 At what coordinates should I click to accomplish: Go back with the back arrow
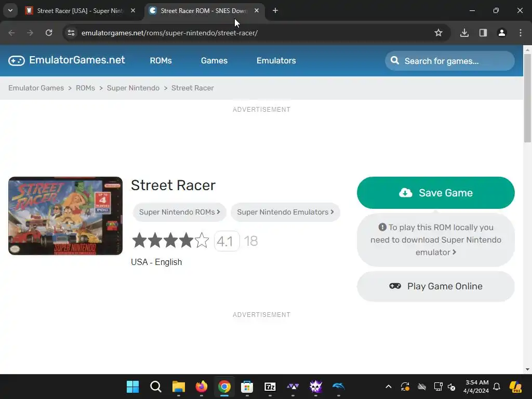[x=11, y=33]
